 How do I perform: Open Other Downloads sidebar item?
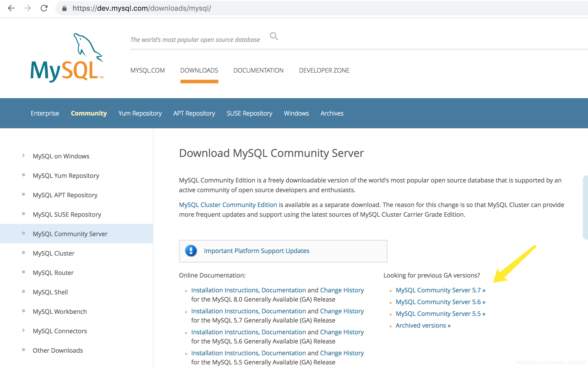point(58,350)
